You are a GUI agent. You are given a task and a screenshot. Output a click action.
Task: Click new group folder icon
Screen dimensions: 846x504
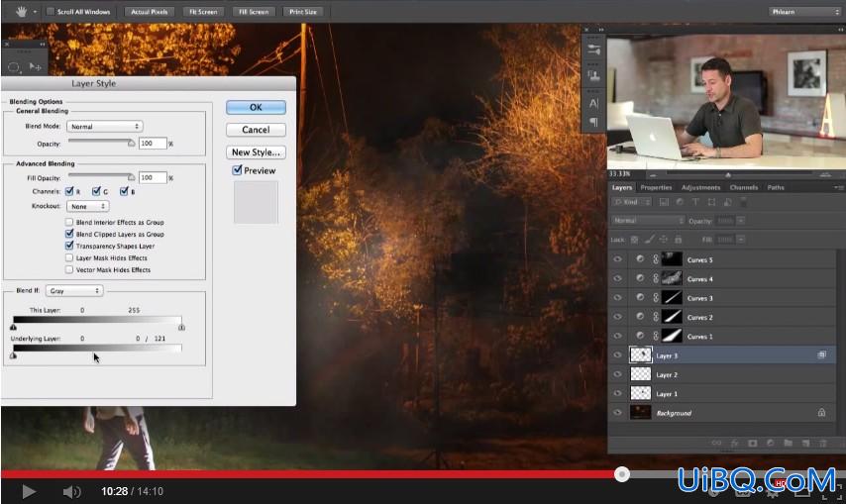[x=789, y=443]
